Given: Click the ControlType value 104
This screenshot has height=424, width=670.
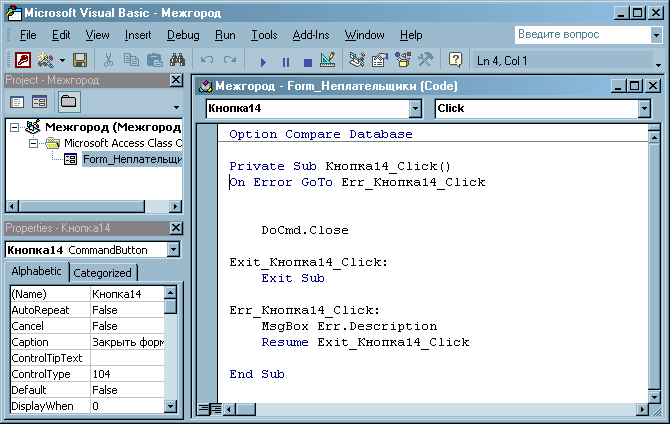Looking at the screenshot, I should tap(127, 374).
